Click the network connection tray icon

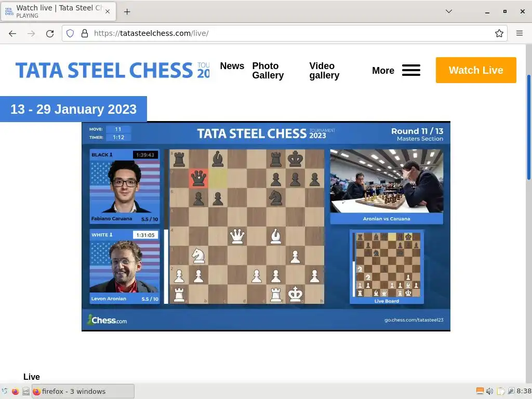511,391
